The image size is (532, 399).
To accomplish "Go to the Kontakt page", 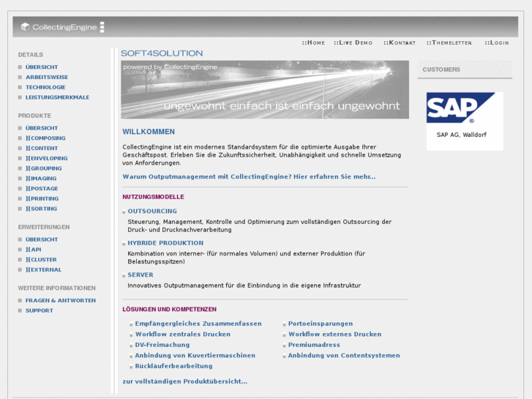I will [x=400, y=42].
